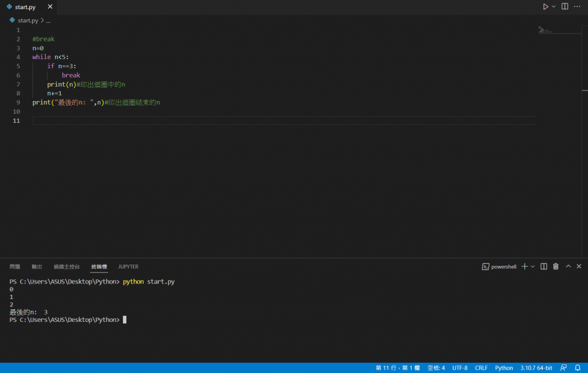The image size is (588, 373).
Task: Open breadcrumb ellipsis symbol selector
Action: (48, 21)
